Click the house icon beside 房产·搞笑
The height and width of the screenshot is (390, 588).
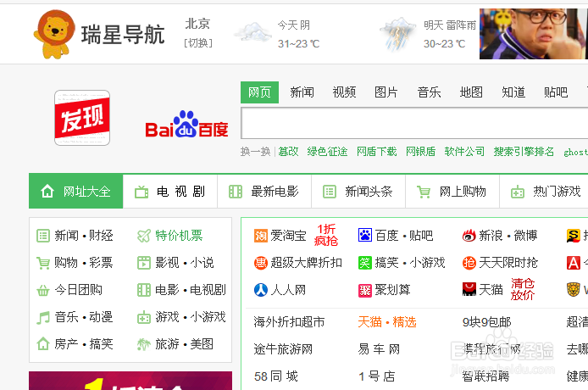click(43, 344)
